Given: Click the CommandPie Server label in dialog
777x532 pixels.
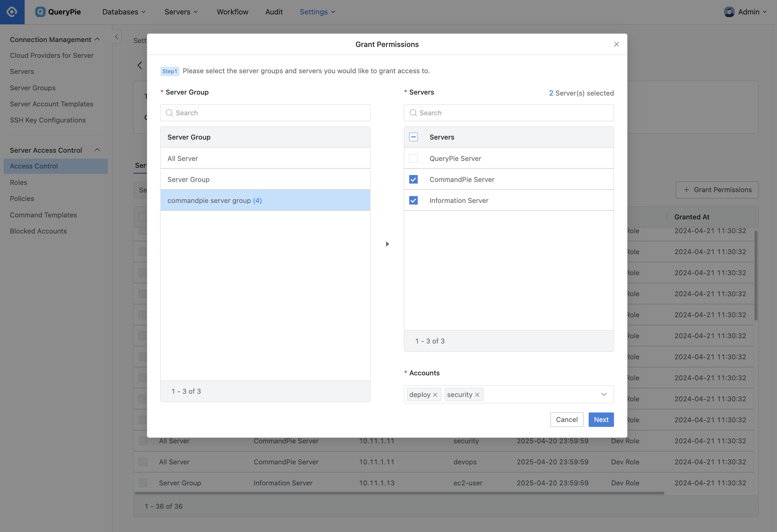Looking at the screenshot, I should pos(462,179).
